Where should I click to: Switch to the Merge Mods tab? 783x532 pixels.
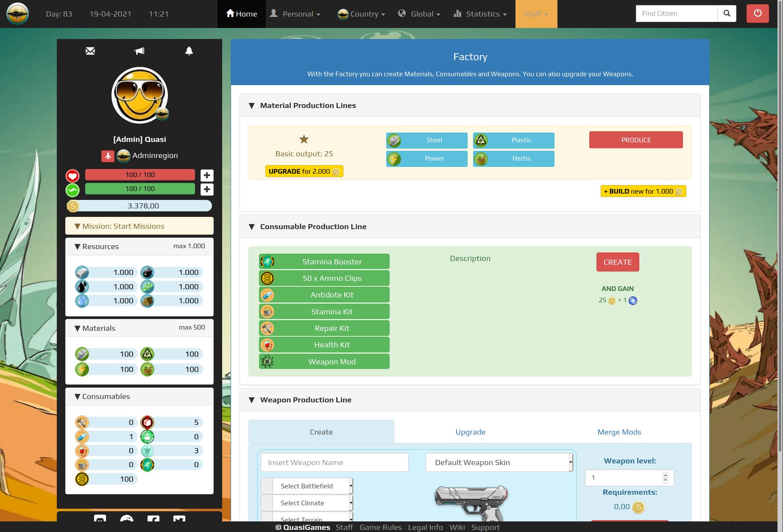point(619,432)
